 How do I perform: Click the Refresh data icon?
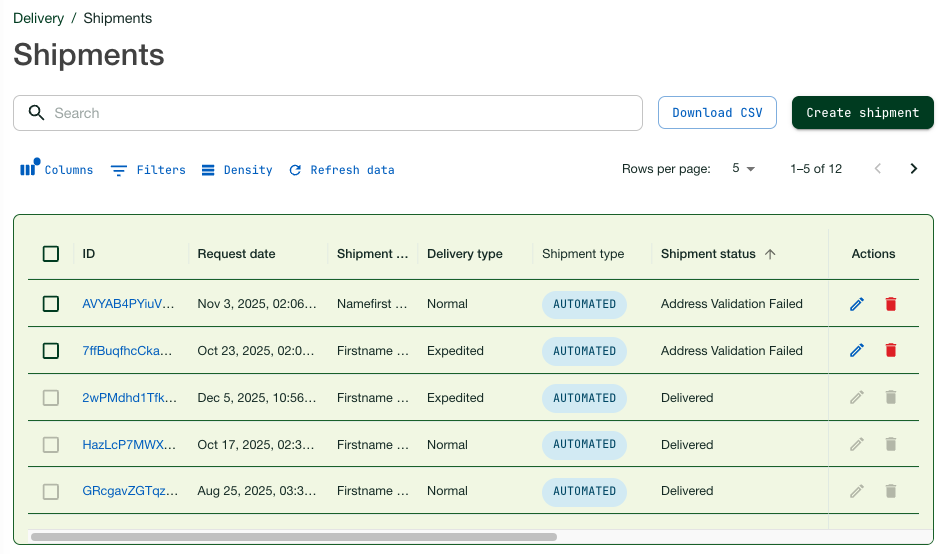(295, 170)
